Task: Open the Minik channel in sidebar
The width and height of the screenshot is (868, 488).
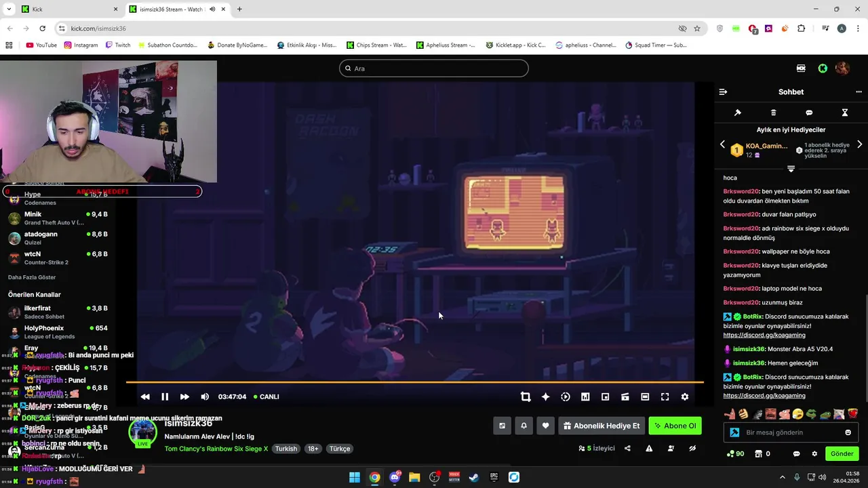Action: (58, 218)
